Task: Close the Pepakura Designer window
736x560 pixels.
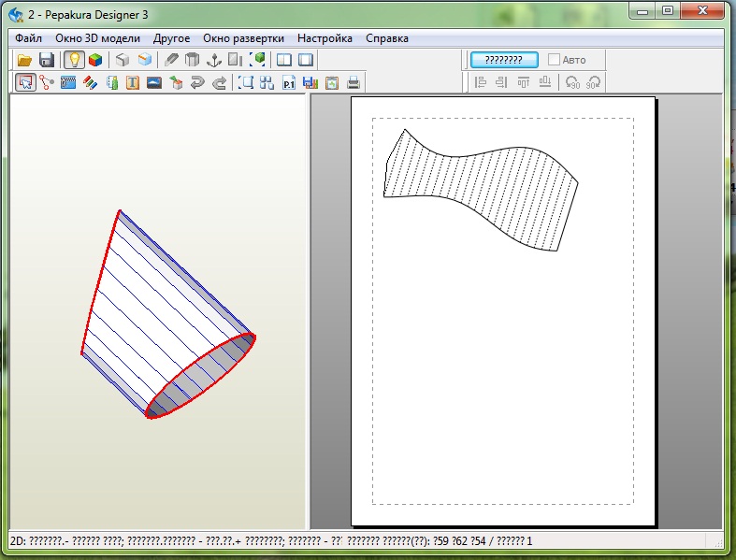Action: (x=702, y=11)
